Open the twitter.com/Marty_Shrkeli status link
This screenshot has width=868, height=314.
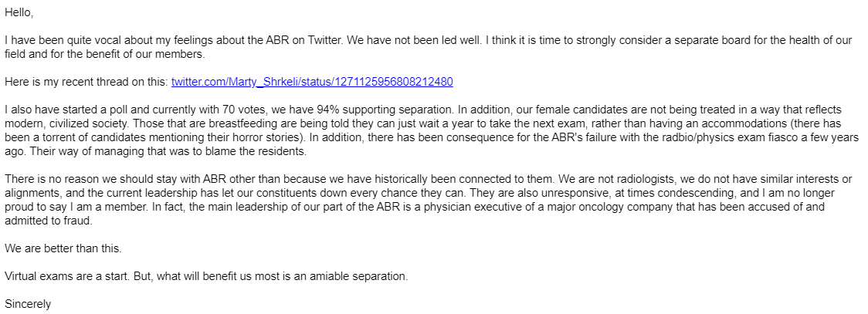tap(311, 81)
